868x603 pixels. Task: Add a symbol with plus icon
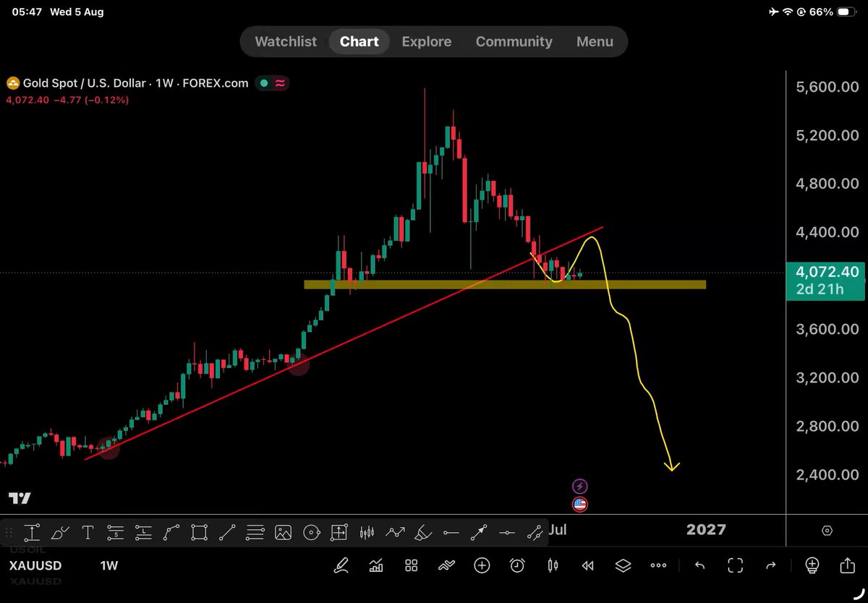pos(482,566)
